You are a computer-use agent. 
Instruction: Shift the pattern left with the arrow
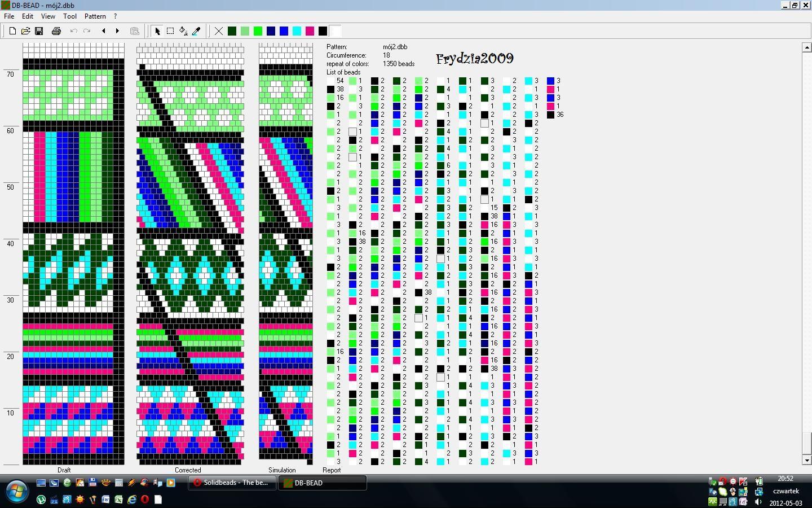click(x=104, y=31)
